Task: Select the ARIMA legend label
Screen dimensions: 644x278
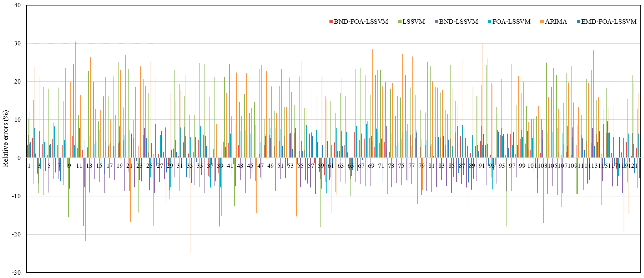Action: [556, 22]
